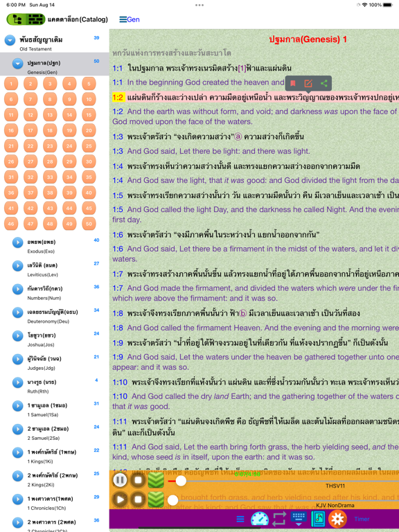Screen dimensions: 399x532
Task: Expand the Judges book
Action: (x=17, y=360)
